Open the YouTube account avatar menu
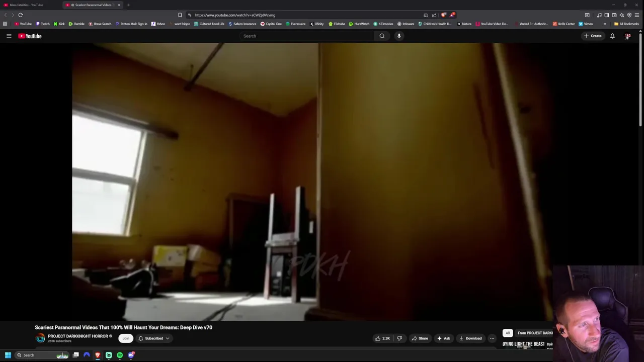Image resolution: width=644 pixels, height=362 pixels. click(627, 36)
